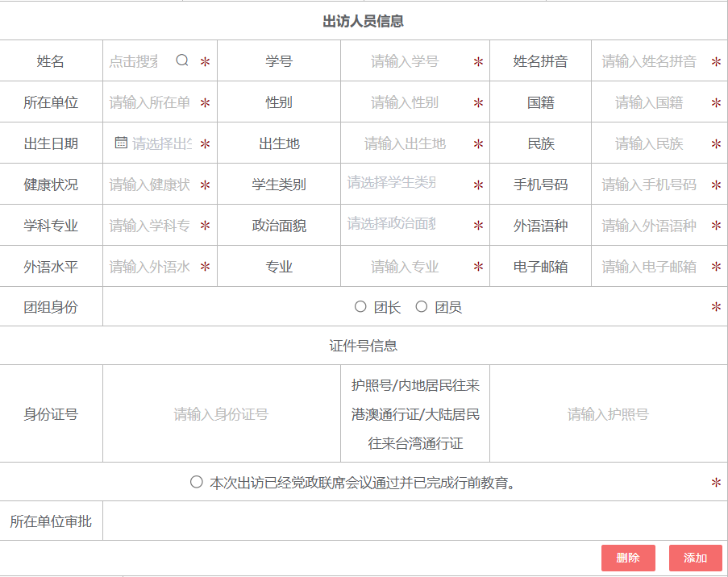Viewport: 728px width, 577px height.
Task: Click the 学号 input field
Action: [x=405, y=61]
